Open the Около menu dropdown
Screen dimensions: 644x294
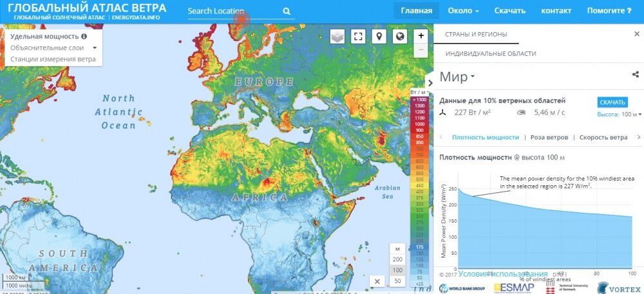(463, 11)
